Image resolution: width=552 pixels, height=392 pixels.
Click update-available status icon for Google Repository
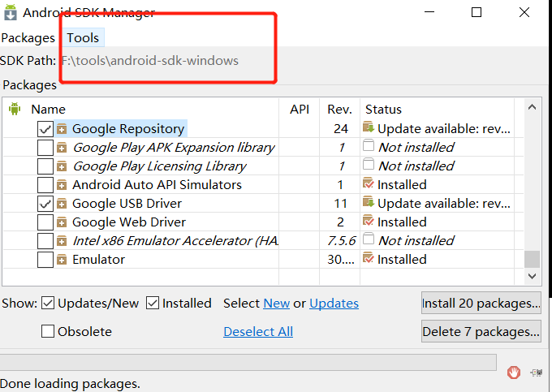pos(369,127)
